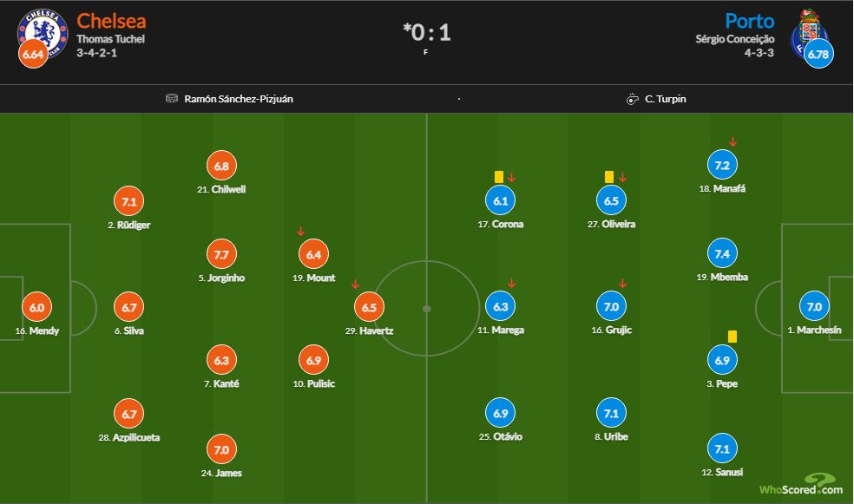
Task: Select Jorginho's 7.7 rating circle
Action: click(x=221, y=254)
